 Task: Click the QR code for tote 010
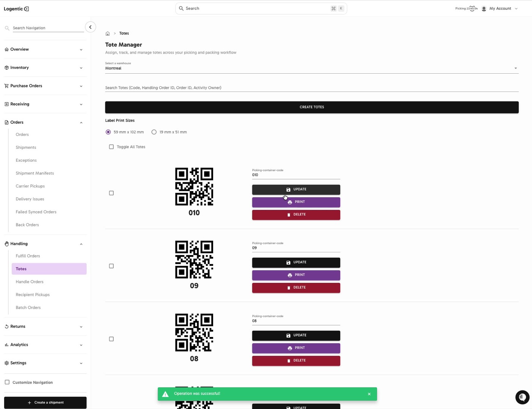tap(194, 186)
